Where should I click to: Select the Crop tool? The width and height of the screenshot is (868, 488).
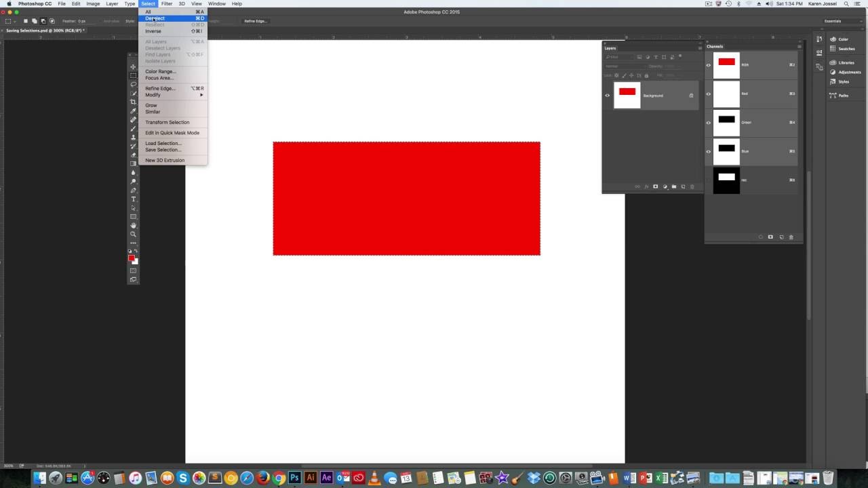(x=133, y=102)
